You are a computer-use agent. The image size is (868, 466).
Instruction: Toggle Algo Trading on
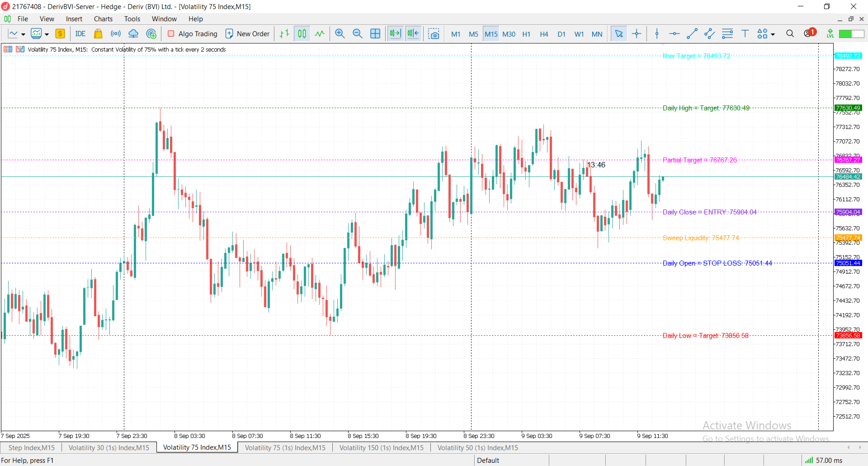pos(193,34)
